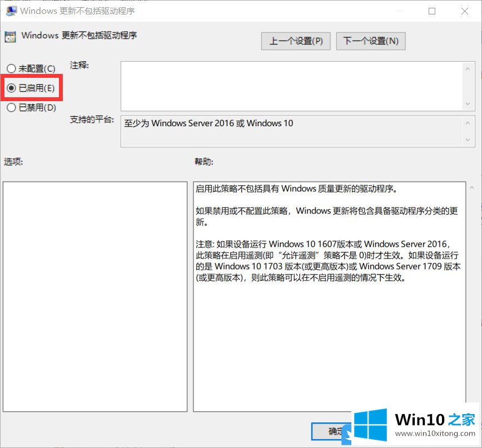The width and height of the screenshot is (482, 448).
Task: Click the empty 选项 options panel
Action: click(95, 296)
